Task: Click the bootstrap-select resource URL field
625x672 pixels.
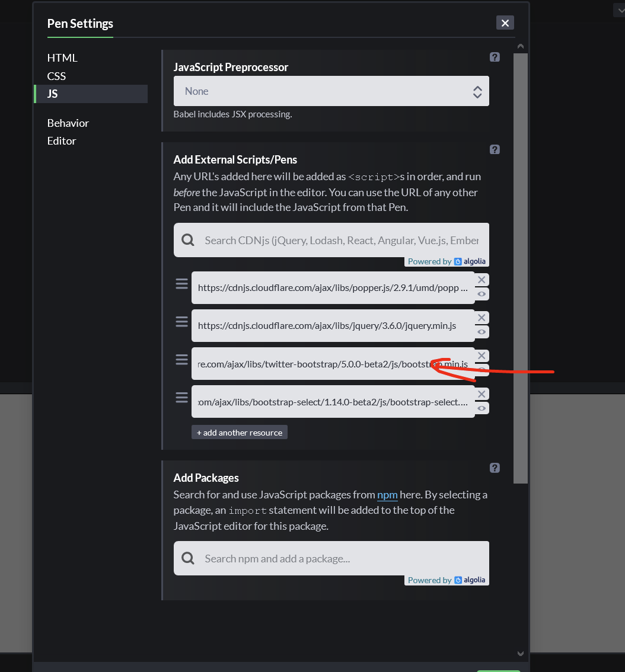Action: 333,402
